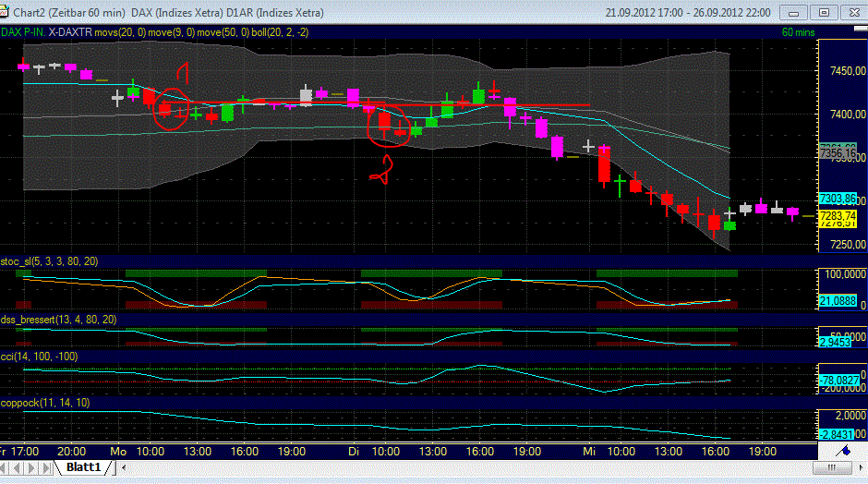Click the 2,0000 coppock scale label
868x484 pixels.
(x=850, y=416)
